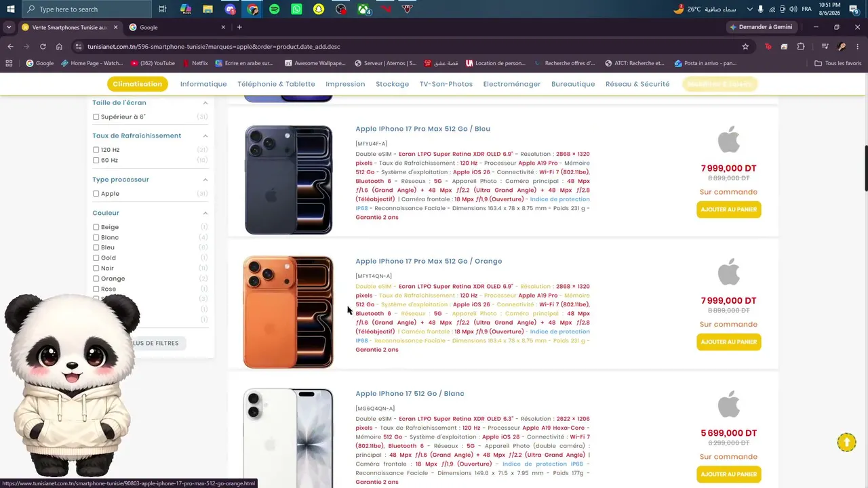Viewport: 868px width, 488px height.
Task: Open the TV-Son-Photos category menu
Action: click(446, 84)
